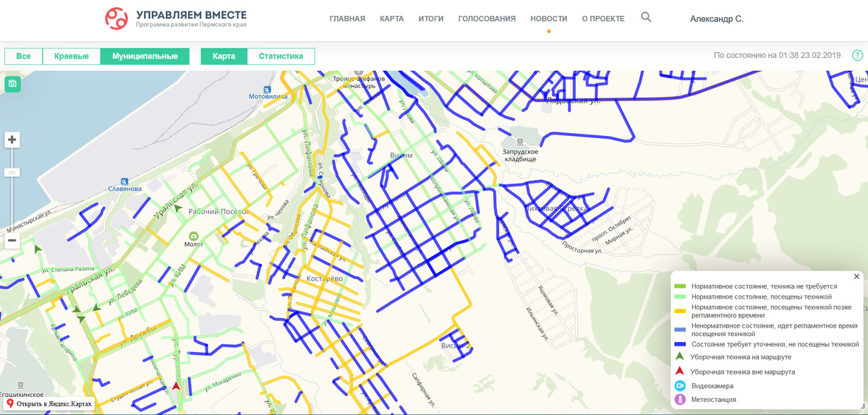Click the Костарево label on map
This screenshot has height=415, width=868.
click(323, 278)
